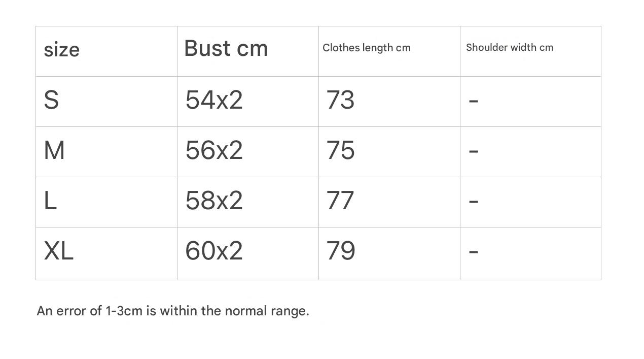This screenshot has width=644, height=359.
Task: Click the size XL cell
Action: 59,251
